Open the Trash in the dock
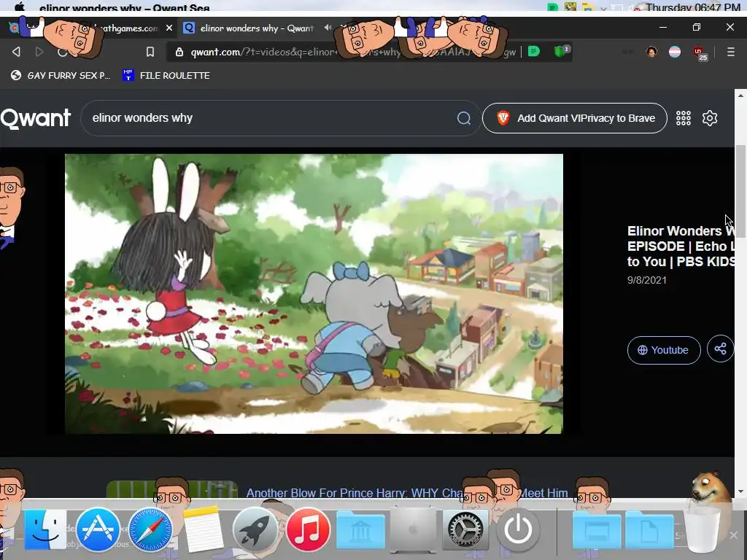The height and width of the screenshot is (560, 747). click(x=702, y=529)
